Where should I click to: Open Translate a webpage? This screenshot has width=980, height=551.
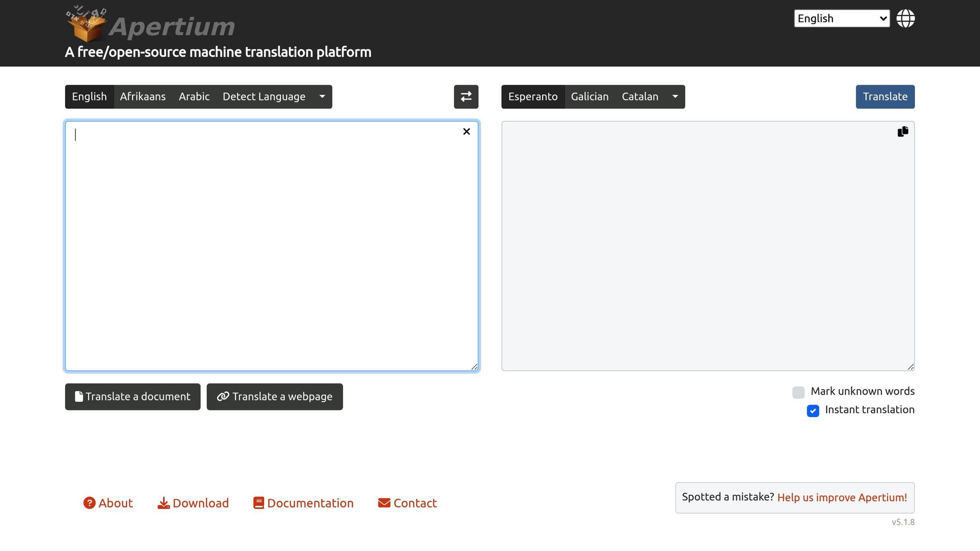click(x=275, y=397)
